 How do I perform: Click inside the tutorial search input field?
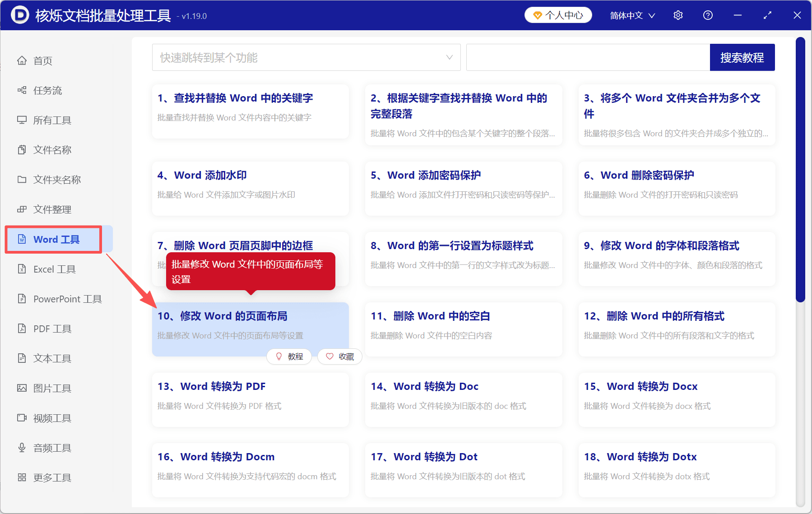point(587,57)
